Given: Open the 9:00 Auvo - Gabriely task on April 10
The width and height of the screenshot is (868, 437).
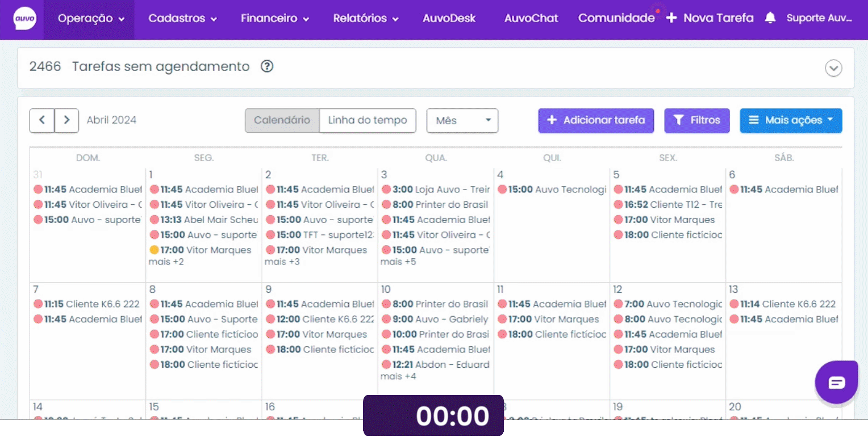Looking at the screenshot, I should 435,319.
